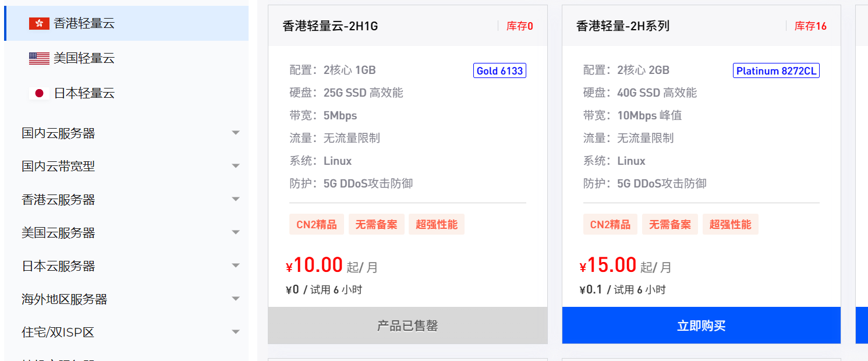Click the Japan flag icon
Viewport: 868px width, 361px height.
pyautogui.click(x=39, y=93)
